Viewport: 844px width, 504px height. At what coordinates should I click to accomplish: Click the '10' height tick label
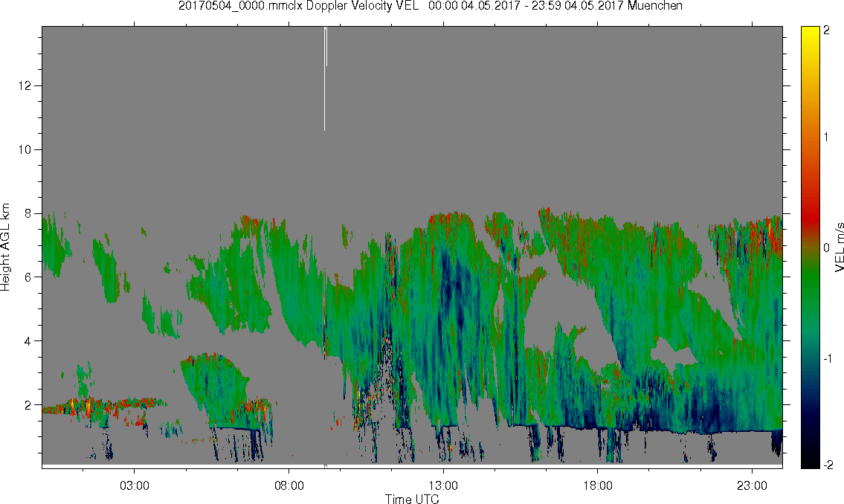click(25, 149)
